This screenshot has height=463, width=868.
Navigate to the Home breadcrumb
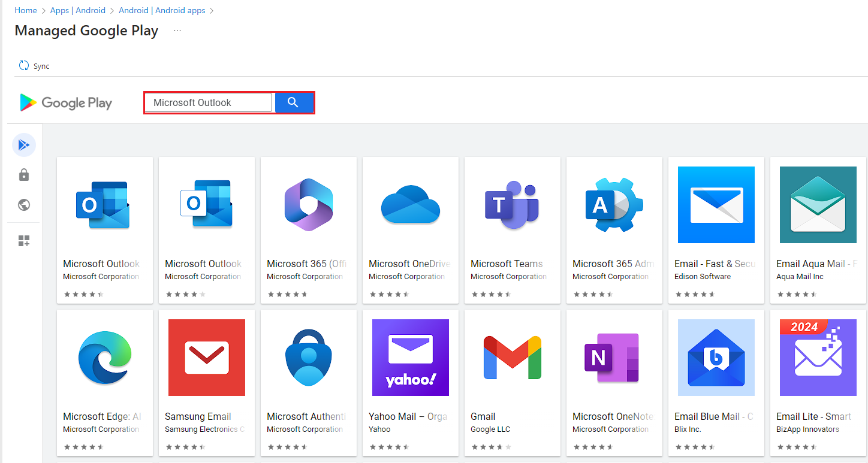[x=26, y=10]
